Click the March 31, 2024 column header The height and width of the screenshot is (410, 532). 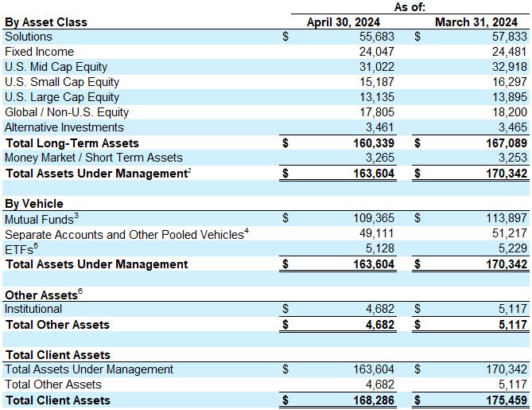coord(476,21)
